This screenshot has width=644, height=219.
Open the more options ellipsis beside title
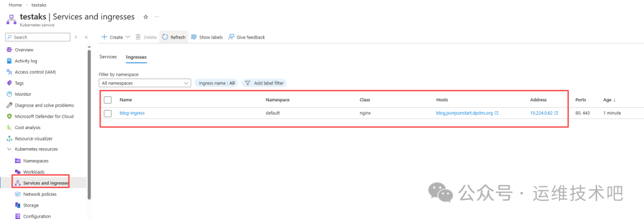point(156,17)
